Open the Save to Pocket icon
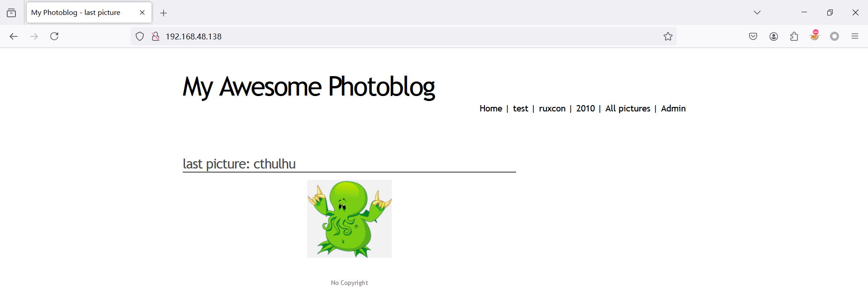868x308 pixels. point(753,36)
